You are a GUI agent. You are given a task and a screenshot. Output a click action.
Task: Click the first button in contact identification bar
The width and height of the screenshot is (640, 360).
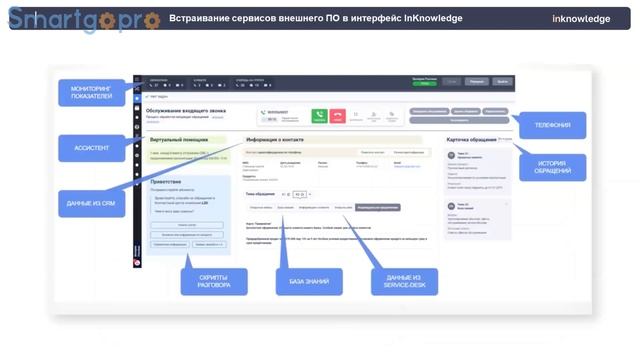tap(373, 152)
